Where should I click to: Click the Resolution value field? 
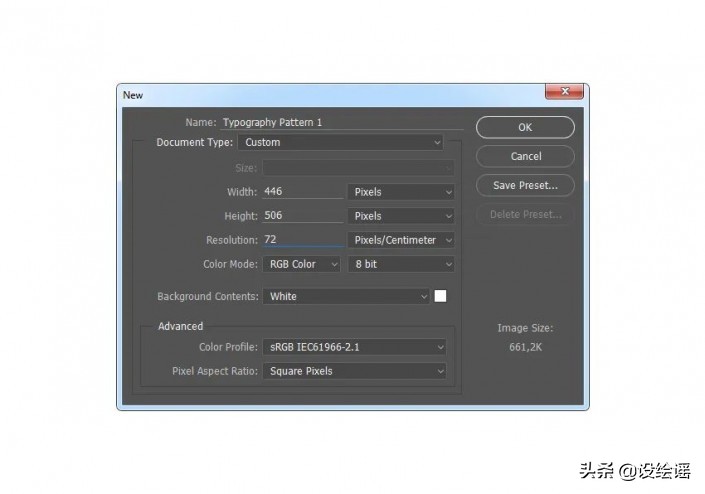303,240
